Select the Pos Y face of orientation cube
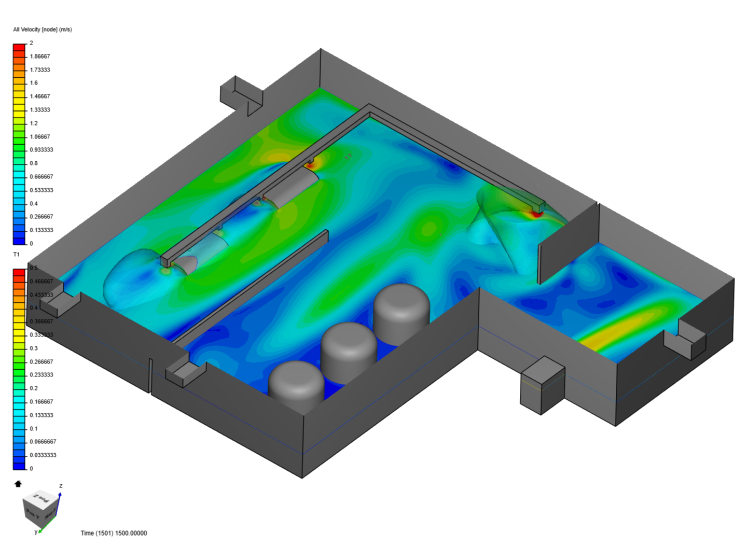The height and width of the screenshot is (560, 747). [x=32, y=513]
